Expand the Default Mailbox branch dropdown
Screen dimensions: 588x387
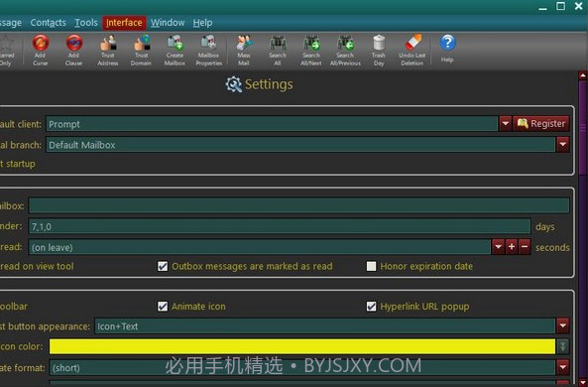click(x=563, y=145)
